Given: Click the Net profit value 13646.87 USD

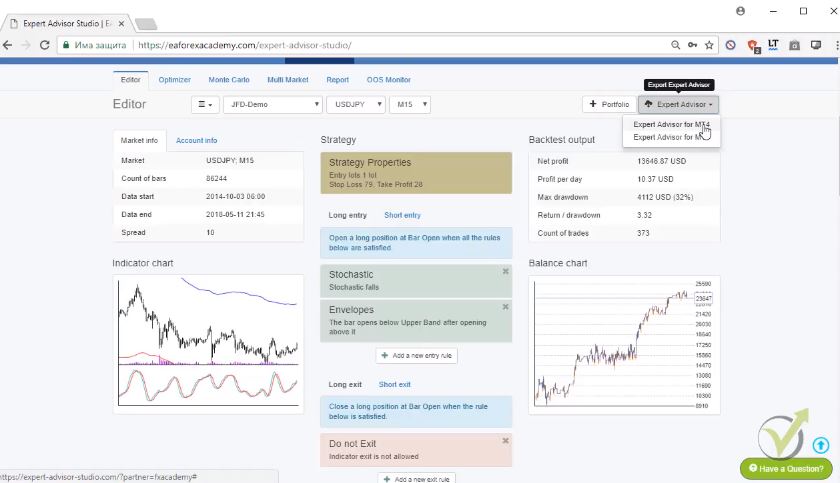Looking at the screenshot, I should pos(662,161).
